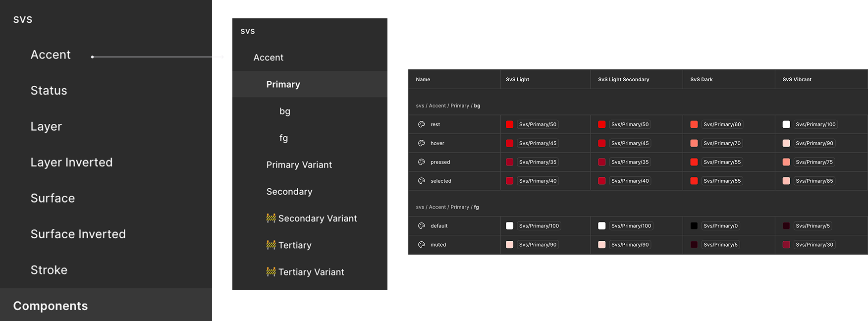The width and height of the screenshot is (868, 321).
Task: Open the Layer Inverted menu item
Action: [x=71, y=162]
